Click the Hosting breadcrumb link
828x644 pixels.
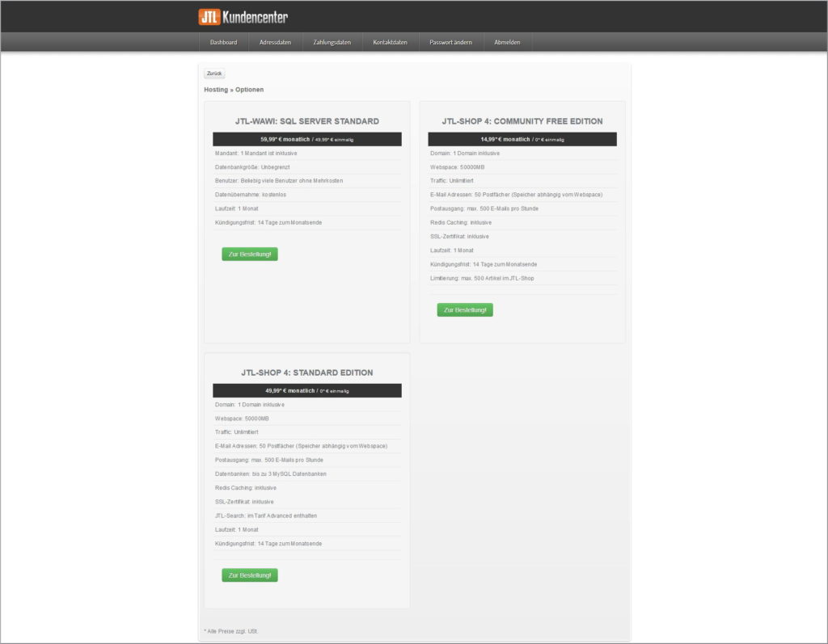coord(216,90)
